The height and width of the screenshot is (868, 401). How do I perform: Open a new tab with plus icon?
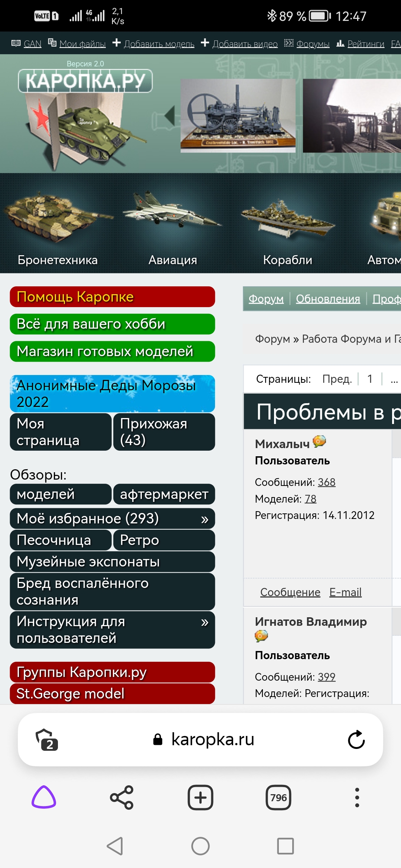pos(200,797)
